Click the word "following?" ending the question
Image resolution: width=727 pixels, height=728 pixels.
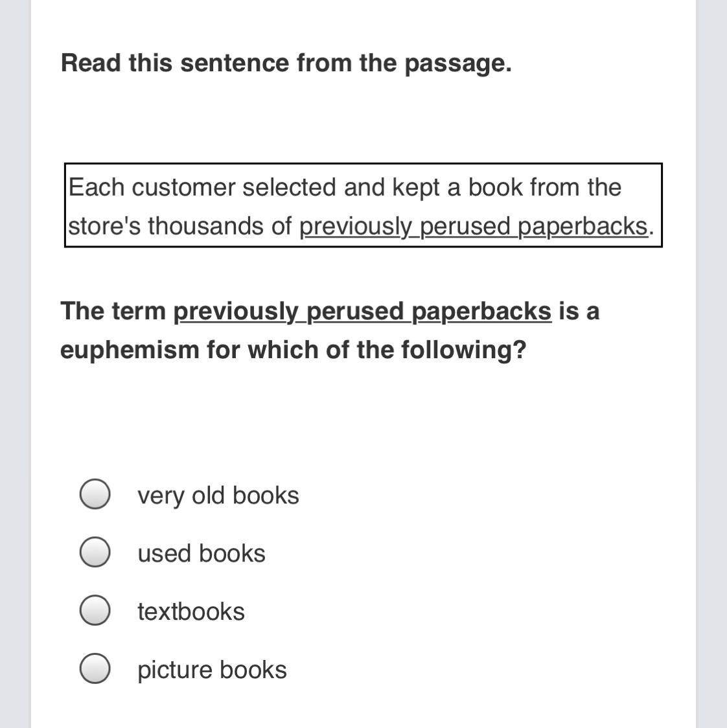pyautogui.click(x=463, y=350)
